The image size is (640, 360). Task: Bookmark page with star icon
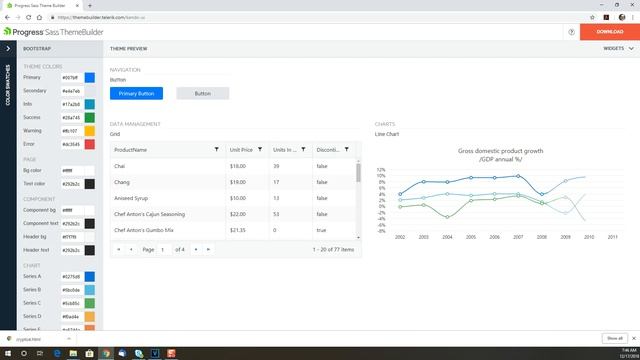click(x=592, y=18)
